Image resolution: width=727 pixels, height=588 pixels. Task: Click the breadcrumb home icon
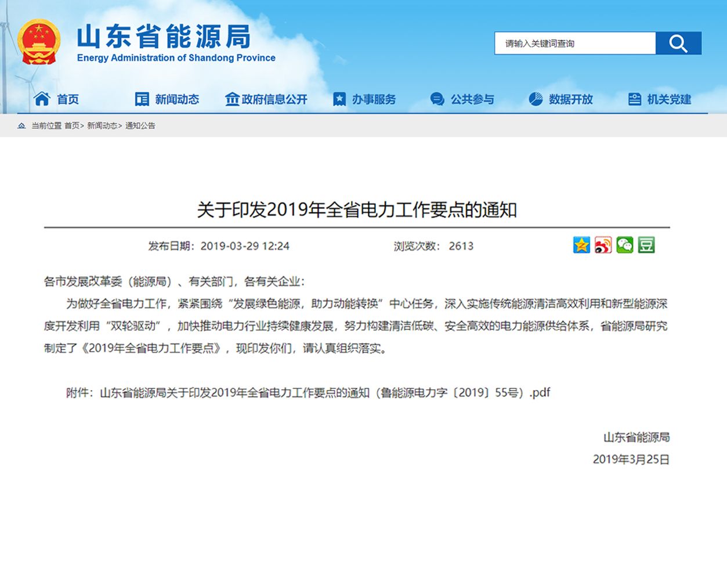click(x=21, y=125)
